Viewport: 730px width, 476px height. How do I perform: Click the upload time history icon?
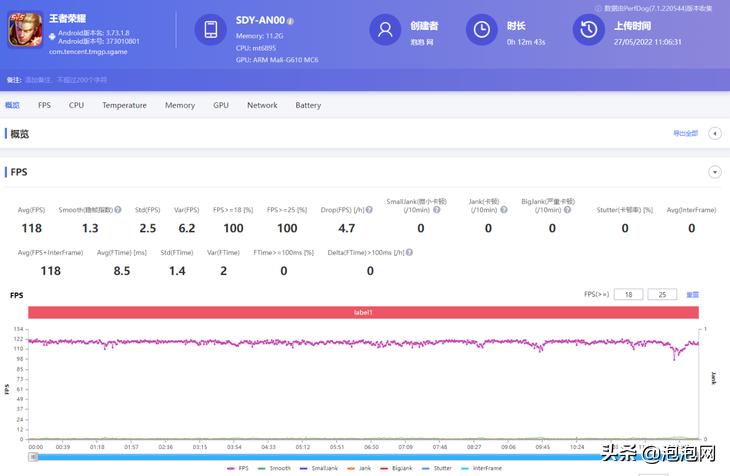[587, 30]
